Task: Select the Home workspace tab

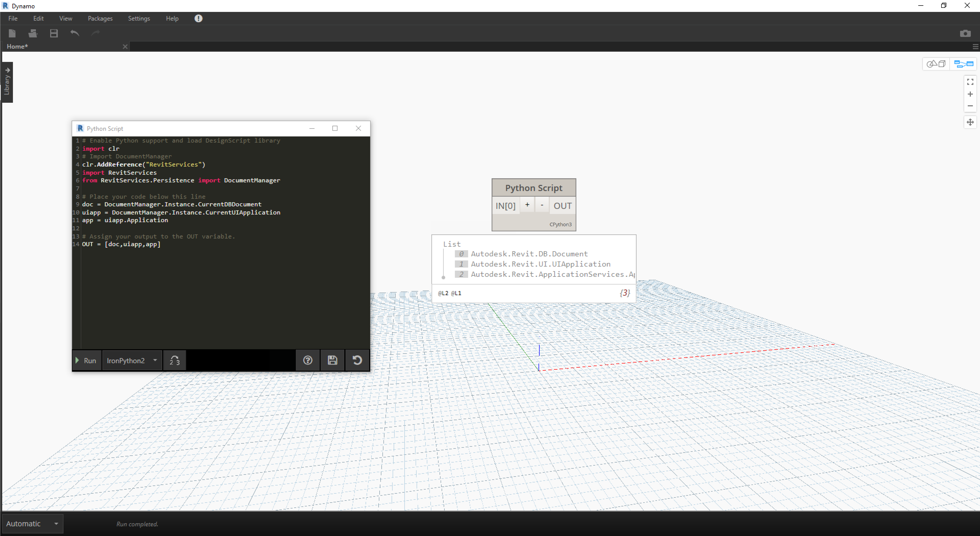Action: coord(18,46)
